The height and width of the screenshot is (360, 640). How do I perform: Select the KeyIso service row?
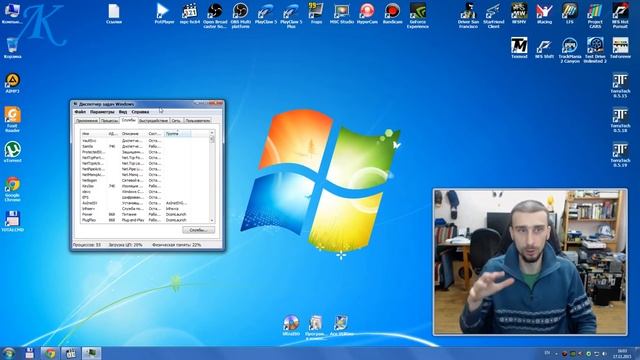[x=145, y=186]
